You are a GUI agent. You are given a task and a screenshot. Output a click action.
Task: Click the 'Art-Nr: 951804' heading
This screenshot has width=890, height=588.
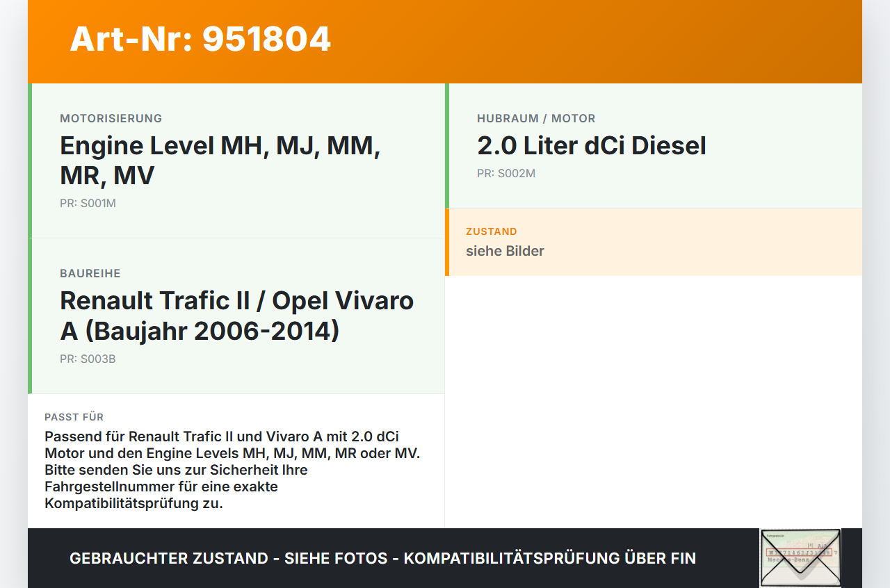pyautogui.click(x=200, y=39)
